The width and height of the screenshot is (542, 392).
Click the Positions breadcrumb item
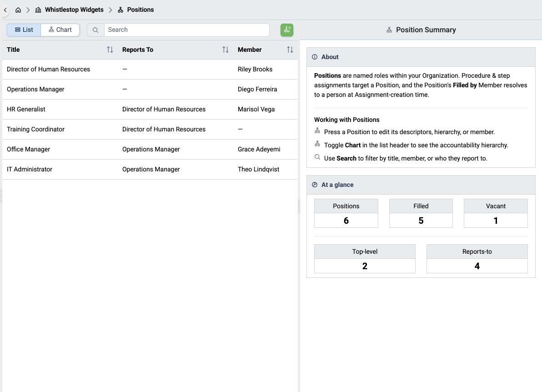tap(136, 10)
